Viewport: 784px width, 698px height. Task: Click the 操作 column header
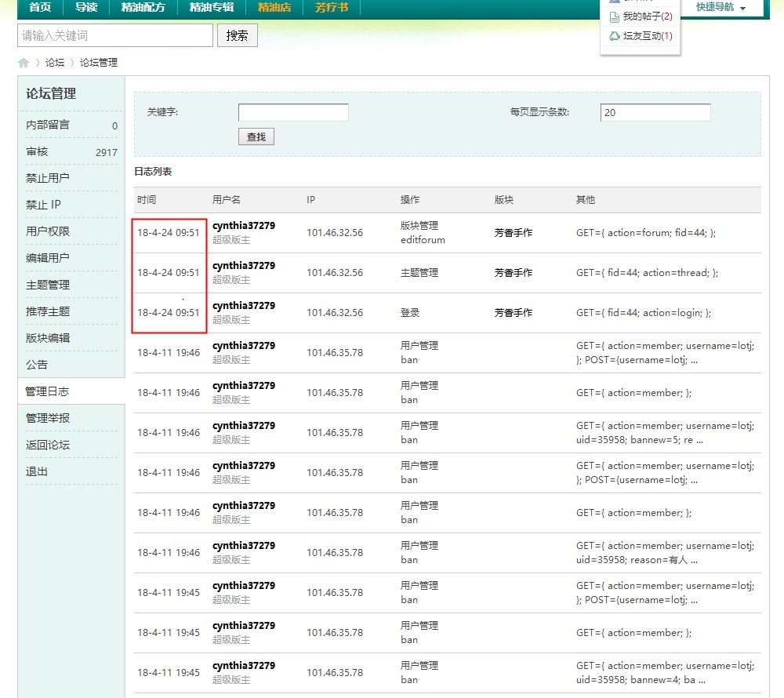tap(410, 199)
